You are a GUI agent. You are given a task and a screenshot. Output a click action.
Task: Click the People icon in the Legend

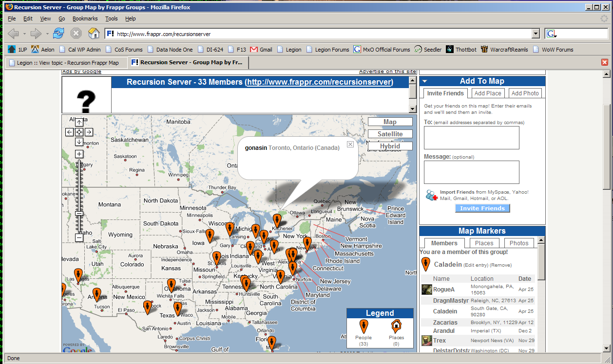(363, 327)
